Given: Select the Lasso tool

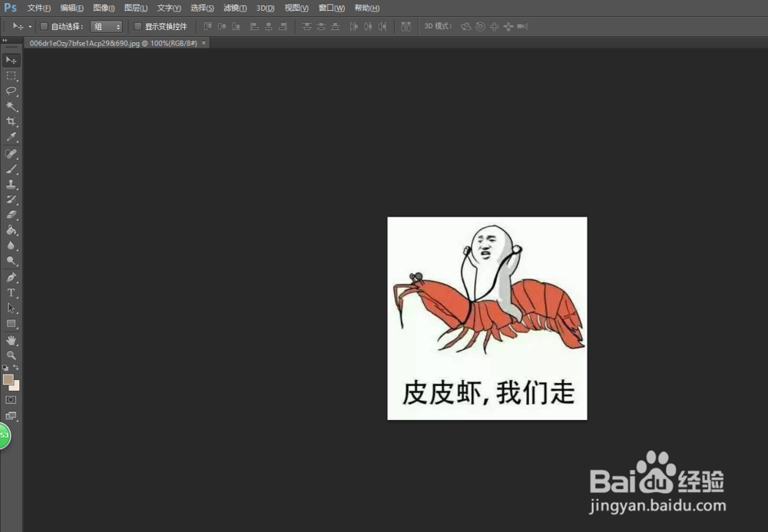Looking at the screenshot, I should pos(11,91).
